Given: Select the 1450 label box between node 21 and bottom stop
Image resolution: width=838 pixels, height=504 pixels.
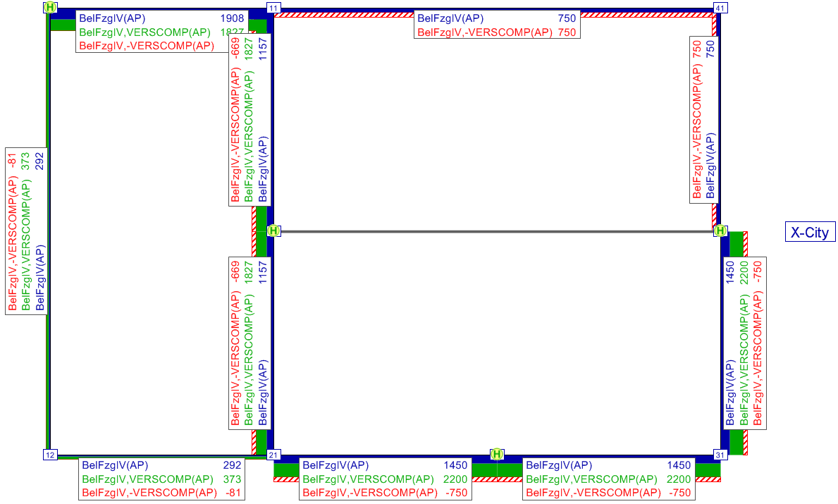Looking at the screenshot, I should point(385,479).
